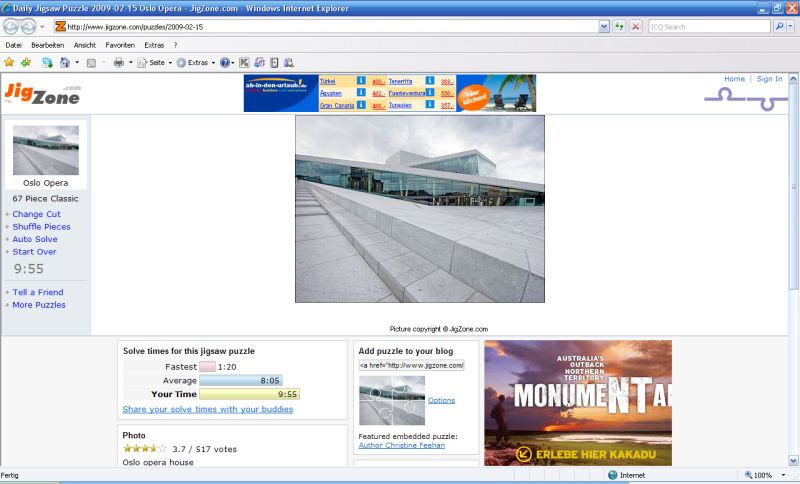Click Share your solve times link
Viewport: 800px width, 484px height.
pos(208,409)
